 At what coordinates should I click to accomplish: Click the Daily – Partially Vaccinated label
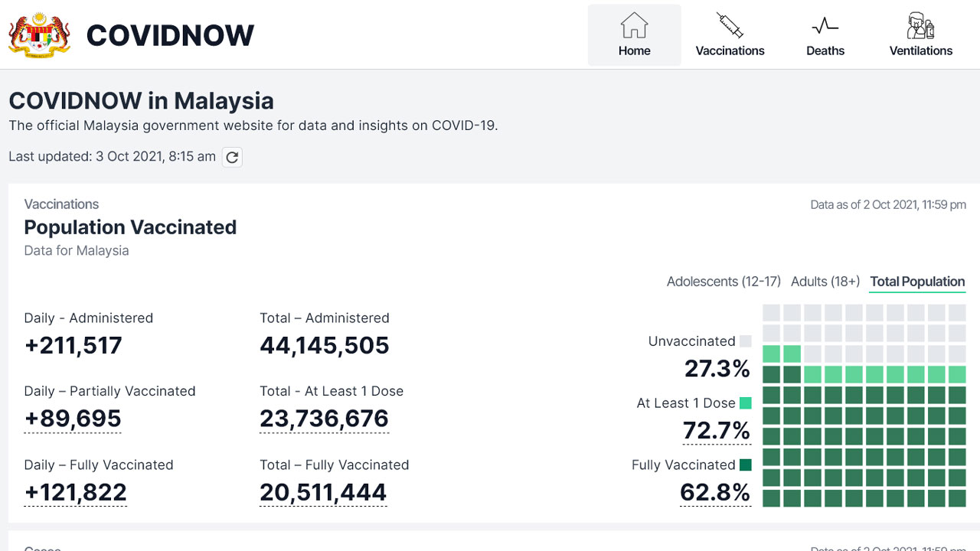pyautogui.click(x=109, y=391)
